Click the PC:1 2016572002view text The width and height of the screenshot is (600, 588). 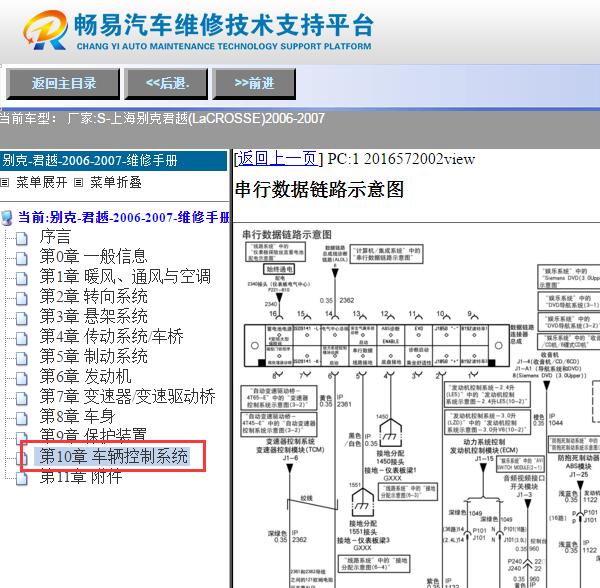pos(401,159)
